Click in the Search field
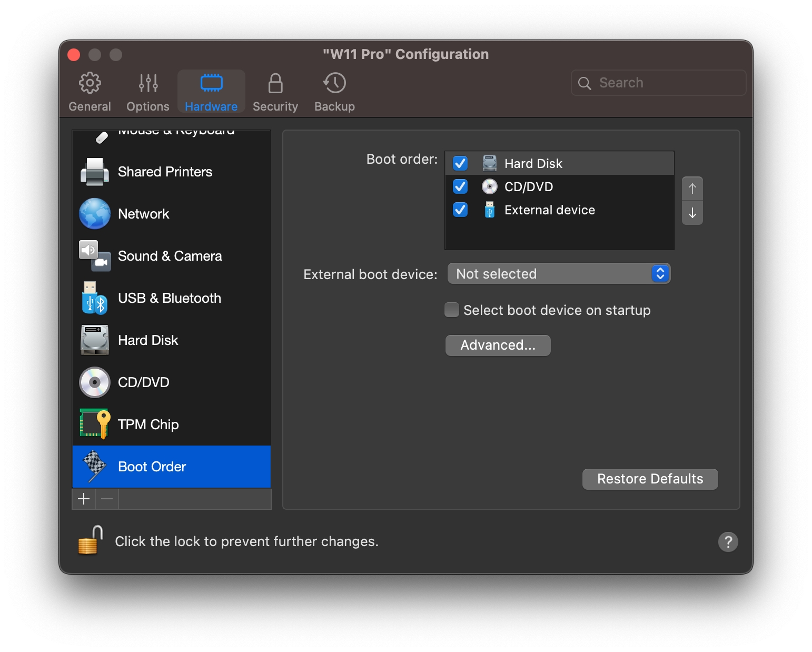 [664, 83]
